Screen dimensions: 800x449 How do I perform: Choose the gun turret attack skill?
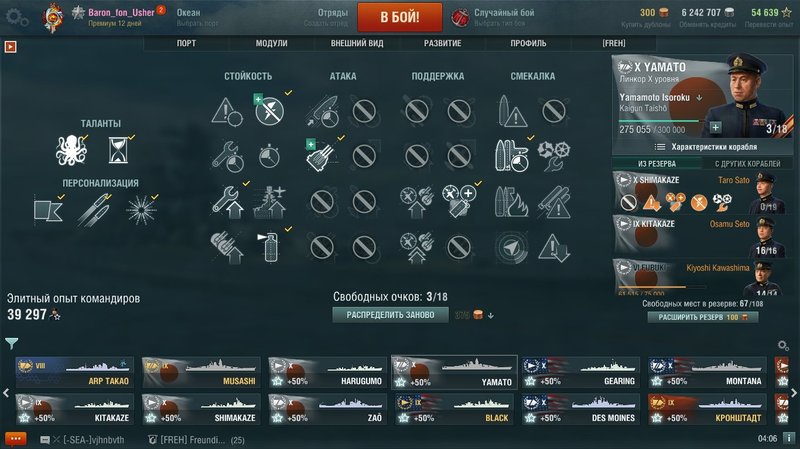[321, 156]
